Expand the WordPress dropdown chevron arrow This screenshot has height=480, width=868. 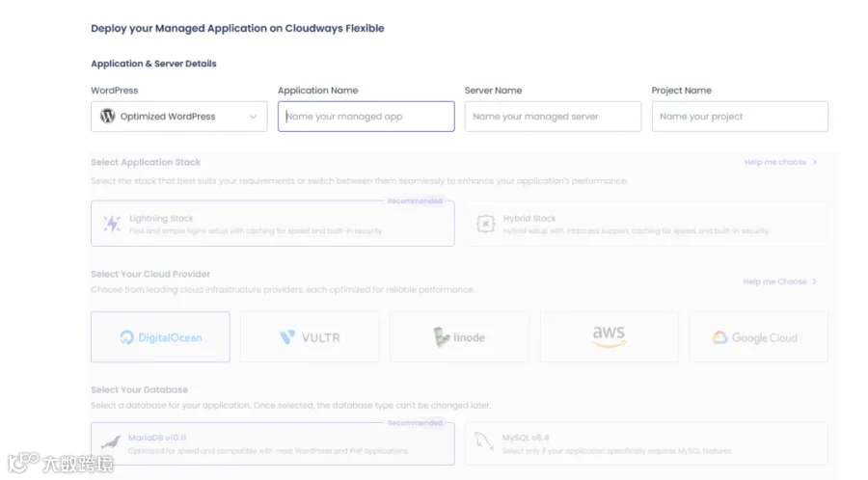click(x=253, y=117)
